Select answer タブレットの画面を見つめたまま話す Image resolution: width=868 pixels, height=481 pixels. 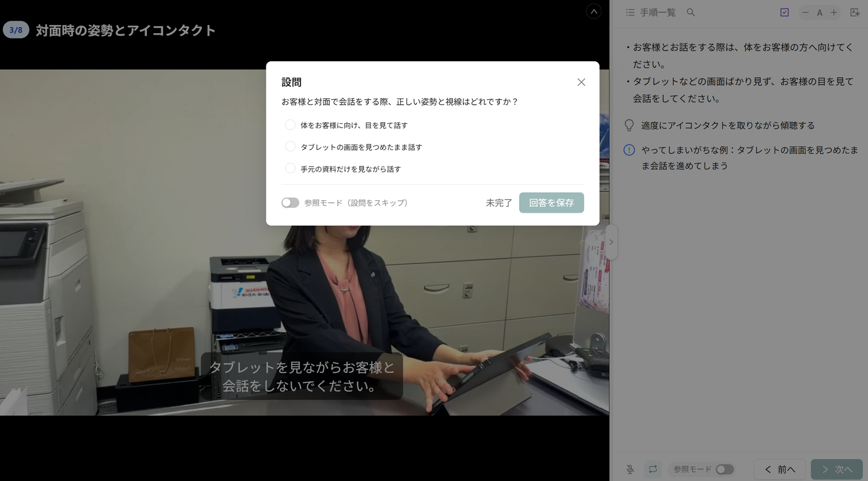click(290, 147)
